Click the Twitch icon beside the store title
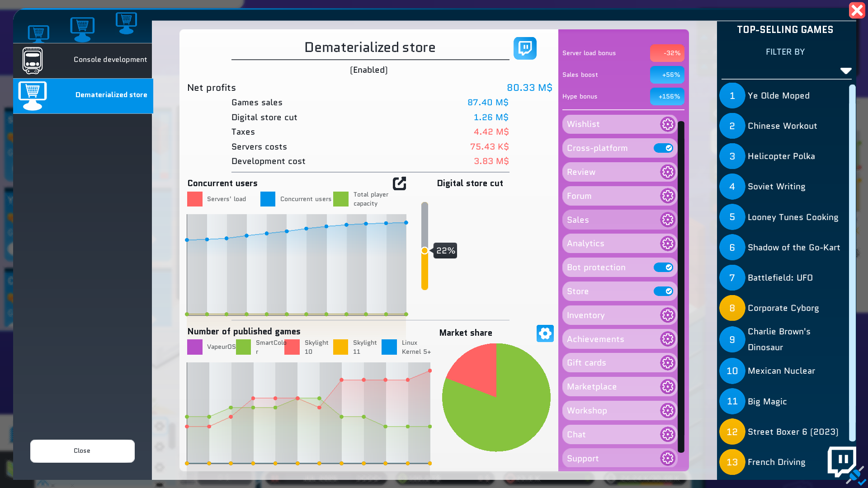The height and width of the screenshot is (488, 868). [x=525, y=48]
